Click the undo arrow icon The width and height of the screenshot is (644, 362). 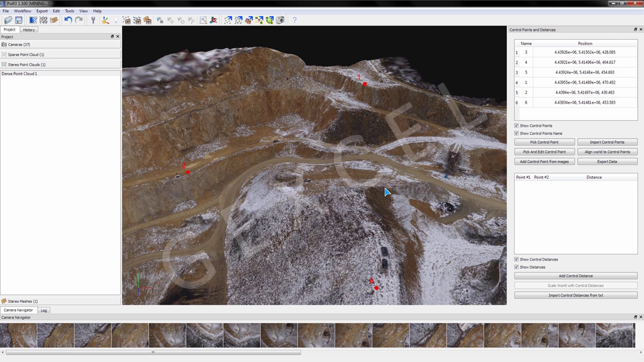(x=68, y=20)
